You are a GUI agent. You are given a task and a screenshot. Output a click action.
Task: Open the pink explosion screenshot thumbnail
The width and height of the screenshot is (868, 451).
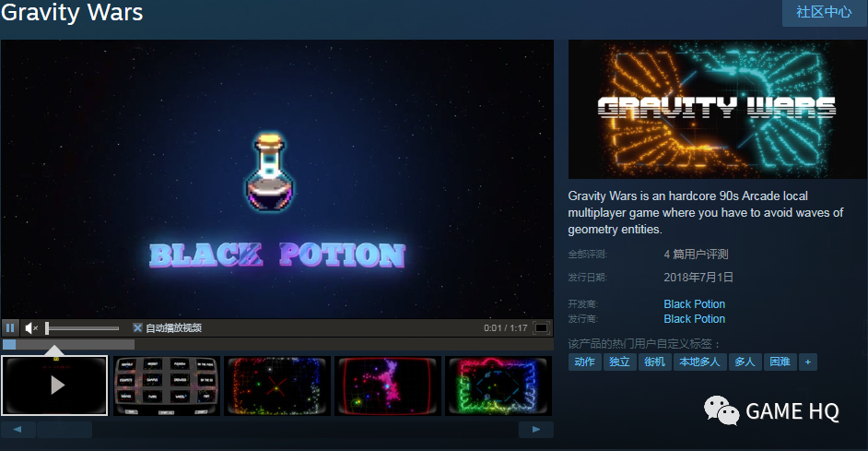point(388,386)
